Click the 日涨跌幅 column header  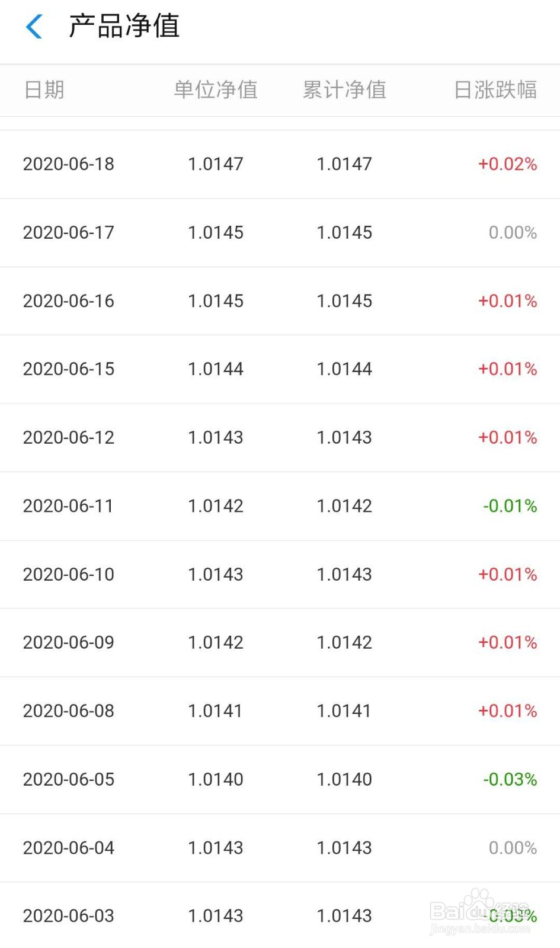coord(495,90)
